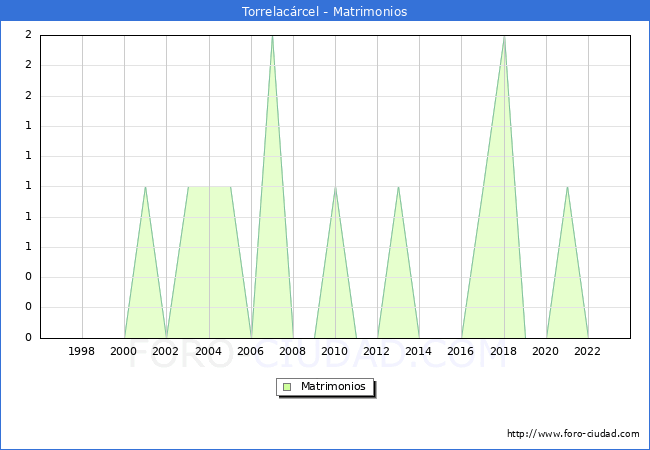The width and height of the screenshot is (650, 450).
Task: Click the chart title Torrelacárcel - Matrimonios
Action: coord(325,12)
